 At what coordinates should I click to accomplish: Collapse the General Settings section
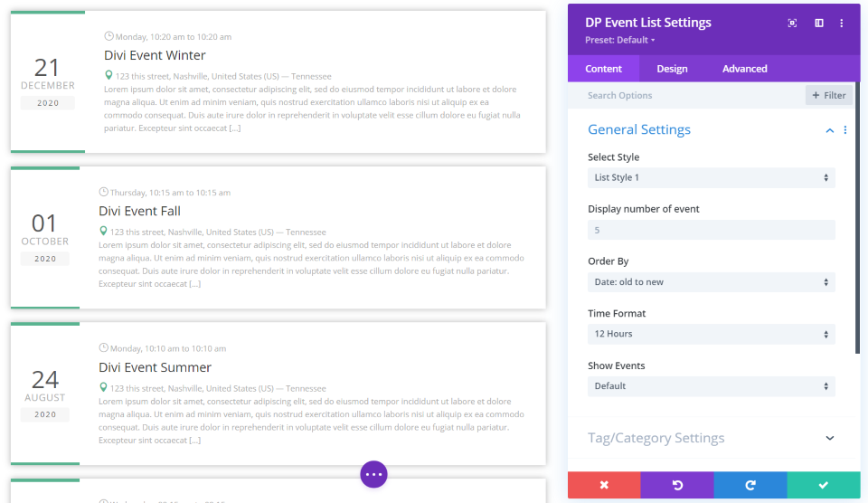point(829,130)
